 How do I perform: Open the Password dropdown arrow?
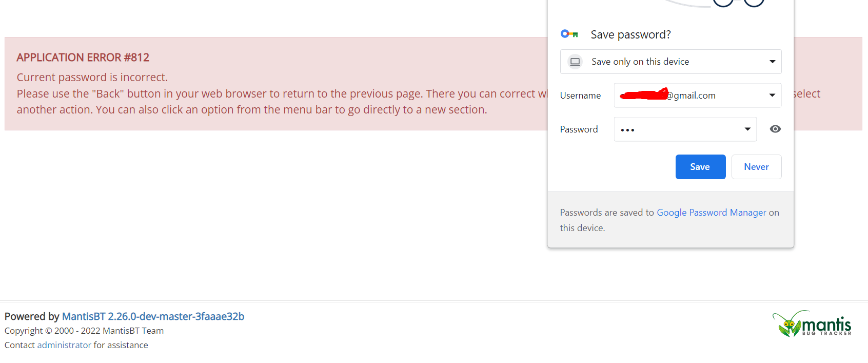pyautogui.click(x=747, y=129)
